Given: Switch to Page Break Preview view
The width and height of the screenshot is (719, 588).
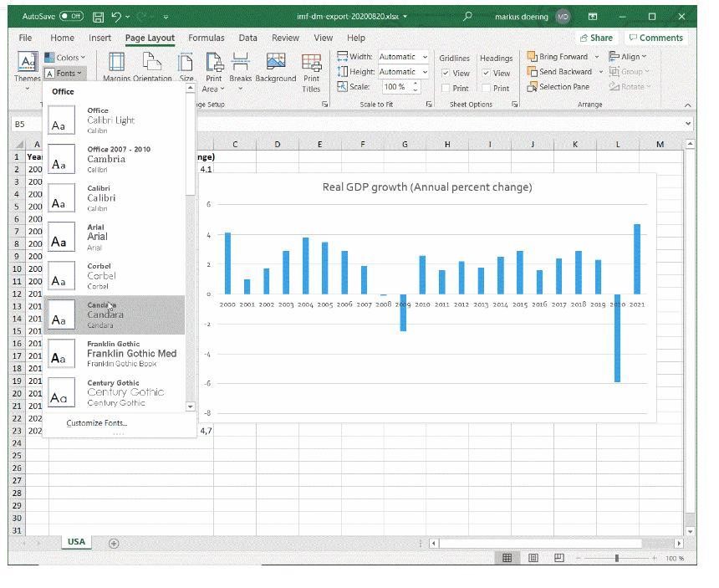Looking at the screenshot, I should click(x=559, y=558).
